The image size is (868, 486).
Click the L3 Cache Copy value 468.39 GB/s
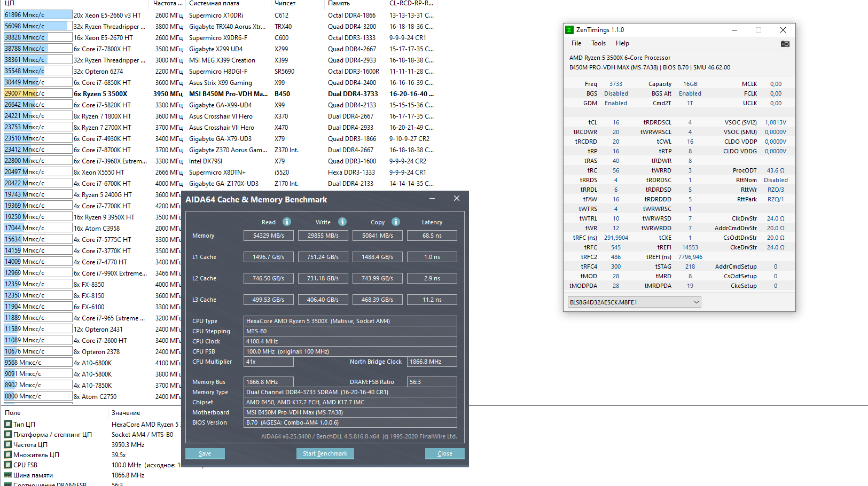click(378, 300)
